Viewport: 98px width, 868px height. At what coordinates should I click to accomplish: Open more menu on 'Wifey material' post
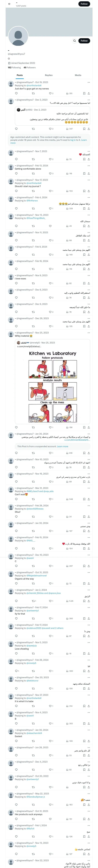click(x=89, y=333)
